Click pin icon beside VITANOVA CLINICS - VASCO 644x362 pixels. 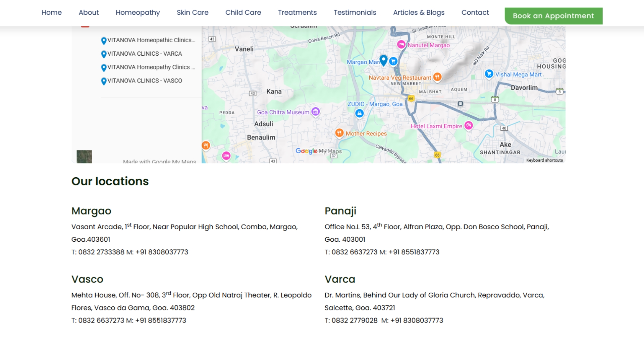104,81
